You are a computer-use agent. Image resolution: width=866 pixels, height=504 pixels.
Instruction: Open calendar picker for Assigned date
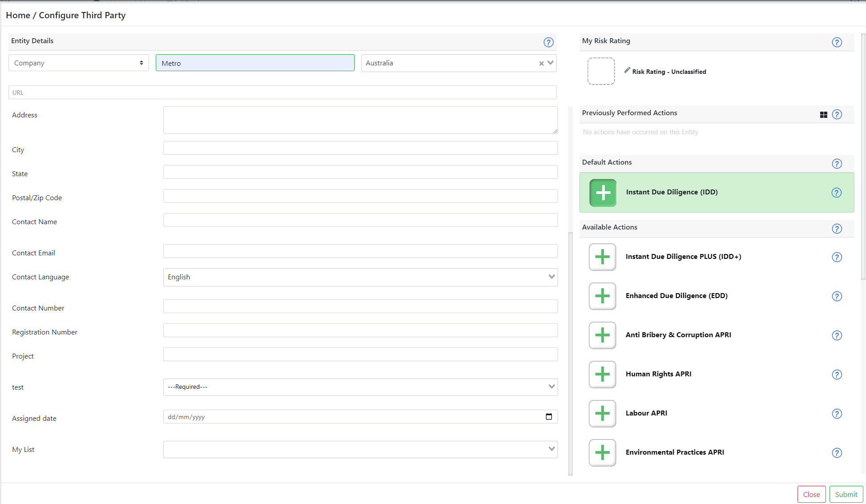coord(549,417)
